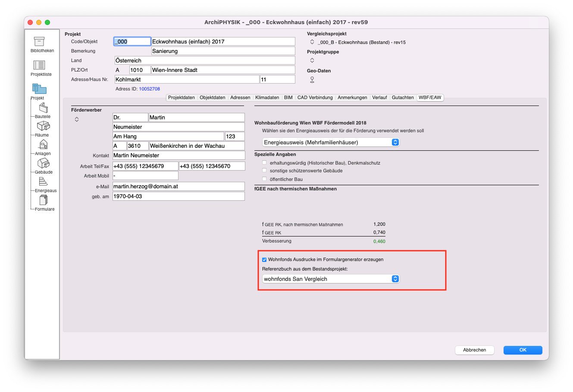Click the OK button
Viewport: 573px width, 392px height.
coord(523,350)
